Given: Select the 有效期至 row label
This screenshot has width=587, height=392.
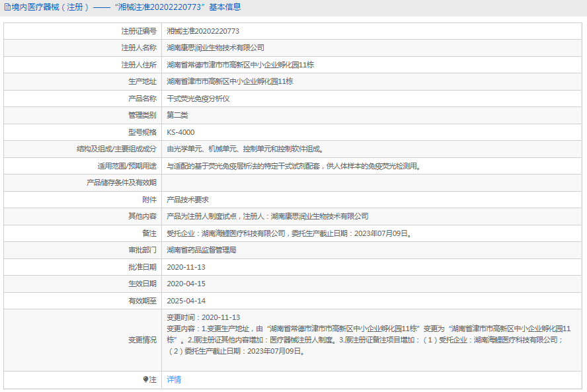Looking at the screenshot, I should coord(142,301).
